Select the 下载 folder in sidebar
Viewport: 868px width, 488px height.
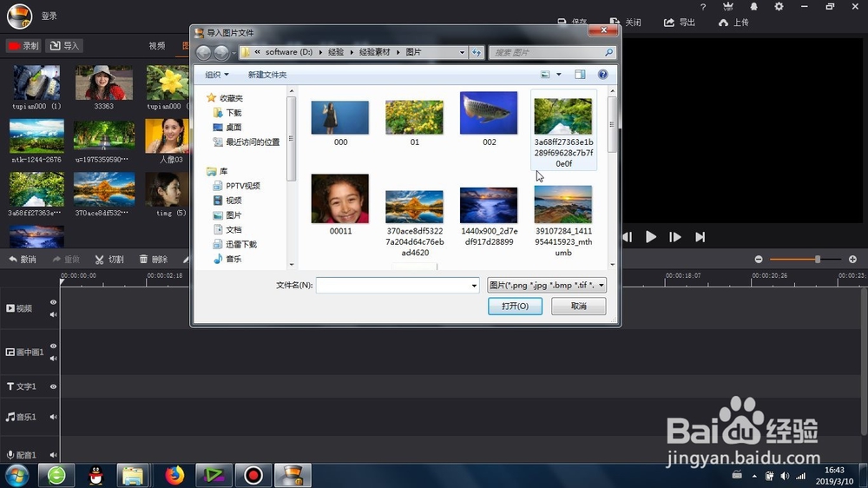[227, 112]
